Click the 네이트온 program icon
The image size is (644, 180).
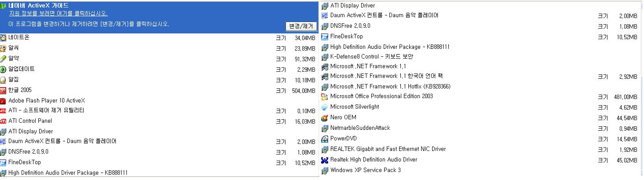coord(4,38)
